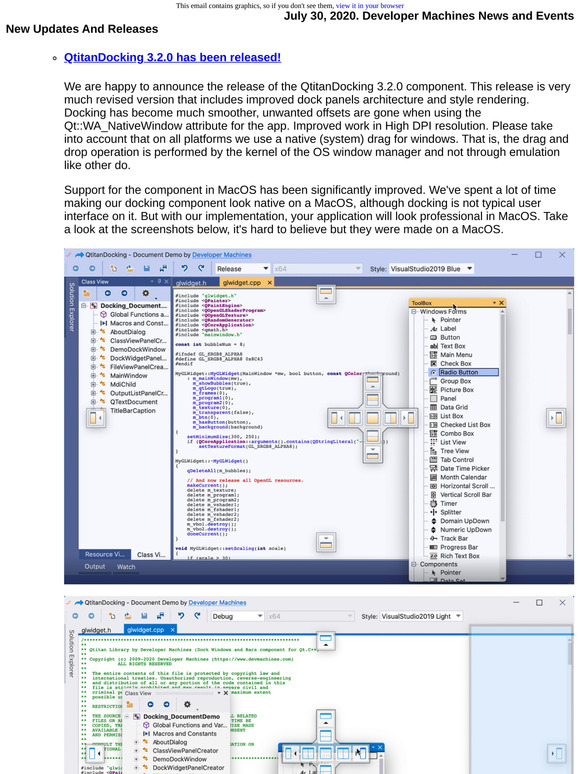Screen dimensions: 580x774
Task: Click the new file icon in Blue-style toolbar
Action: tap(114, 269)
